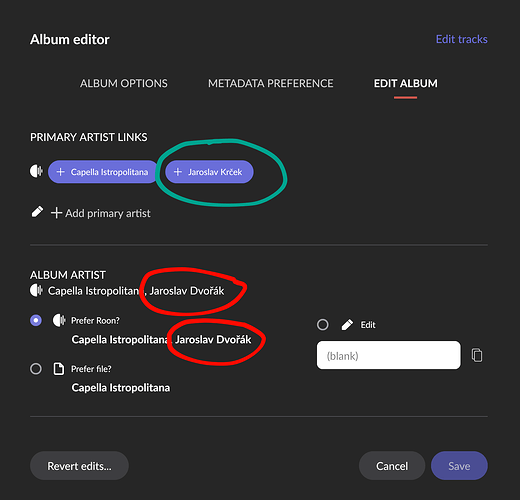Viewport: 520px width, 500px height.
Task: Click the pencil icon beside Add primary artist
Action: [37, 212]
